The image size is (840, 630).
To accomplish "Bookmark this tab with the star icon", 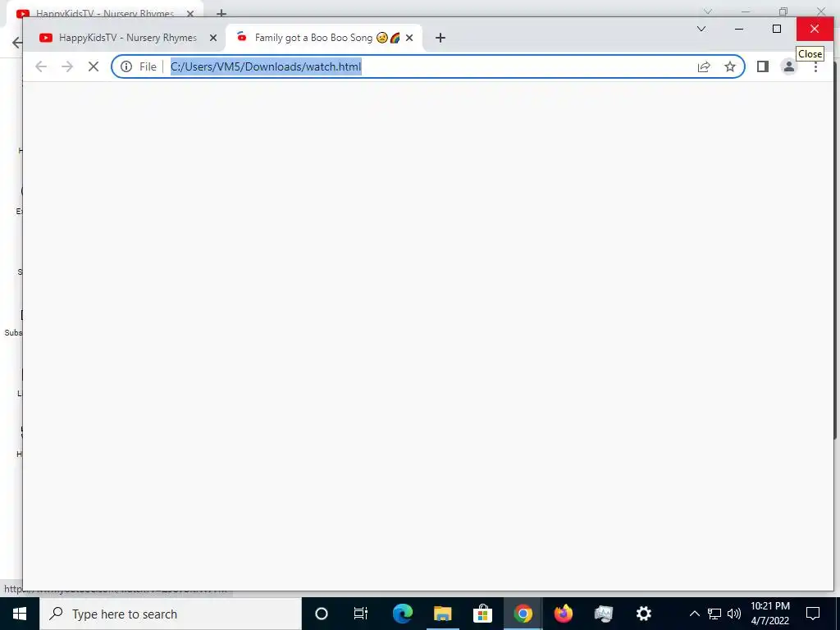I will [x=729, y=66].
